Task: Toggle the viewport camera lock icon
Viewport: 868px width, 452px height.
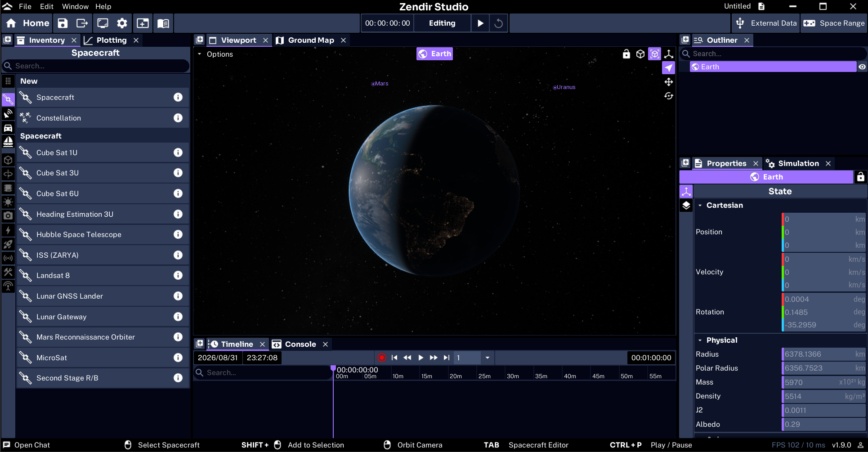Action: pos(626,54)
